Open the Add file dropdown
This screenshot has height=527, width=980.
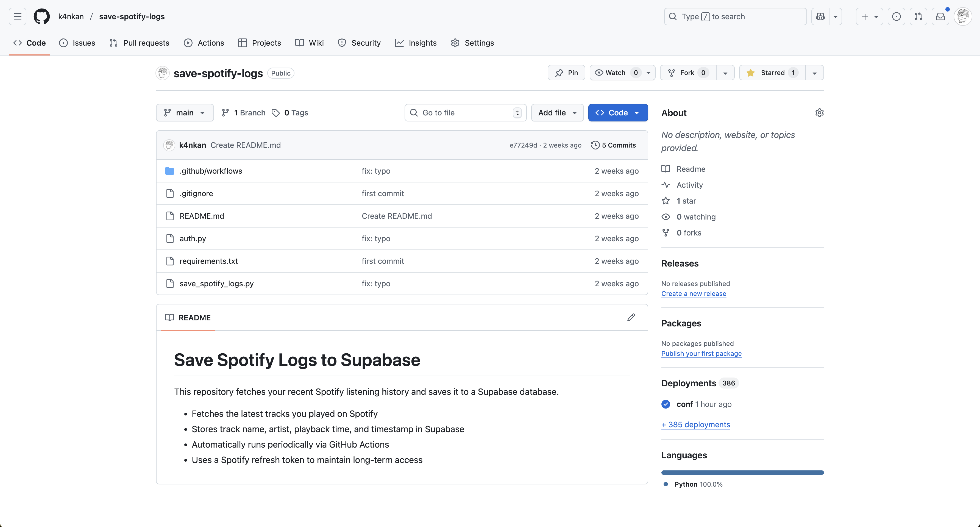[557, 113]
